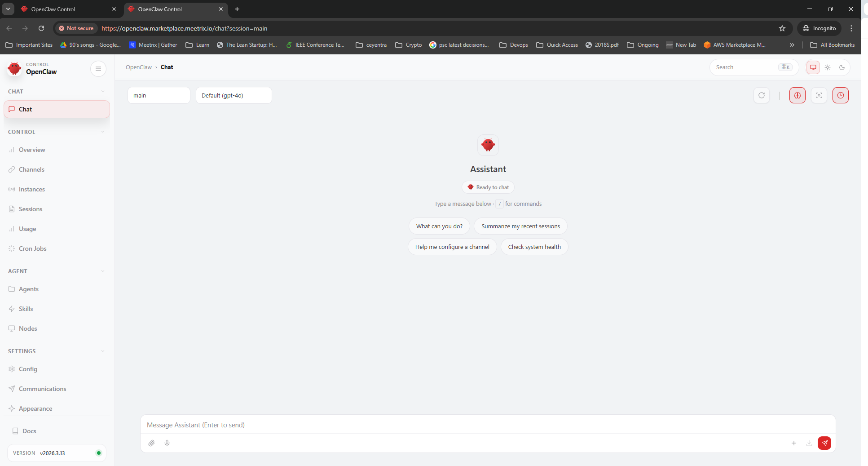This screenshot has width=868, height=466.
Task: Open the Default (gpt-4o) model dropdown
Action: coord(234,95)
